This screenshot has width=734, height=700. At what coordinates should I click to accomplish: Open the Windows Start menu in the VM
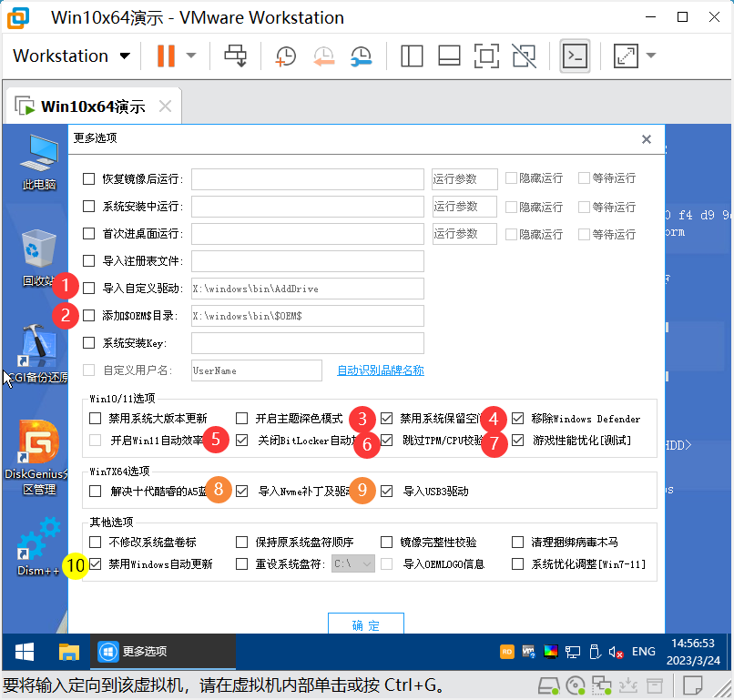pyautogui.click(x=25, y=652)
